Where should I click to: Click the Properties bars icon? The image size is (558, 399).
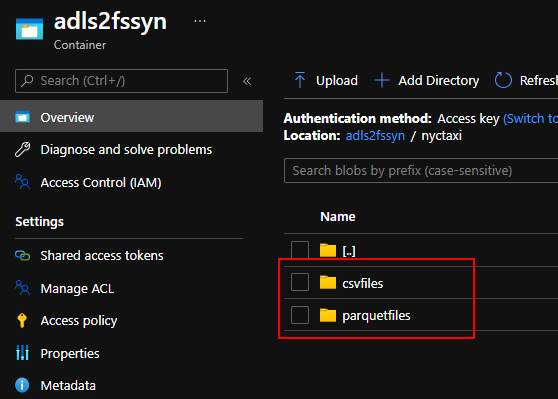click(22, 353)
